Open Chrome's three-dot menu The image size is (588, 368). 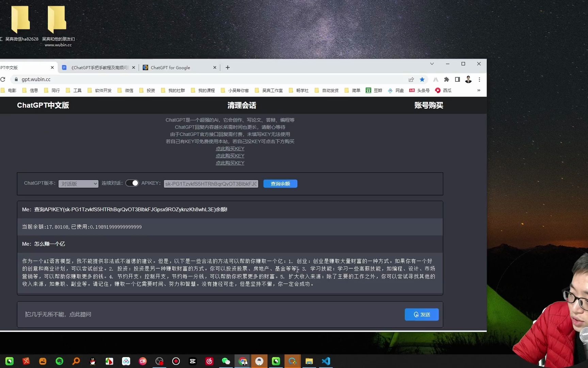(x=479, y=79)
